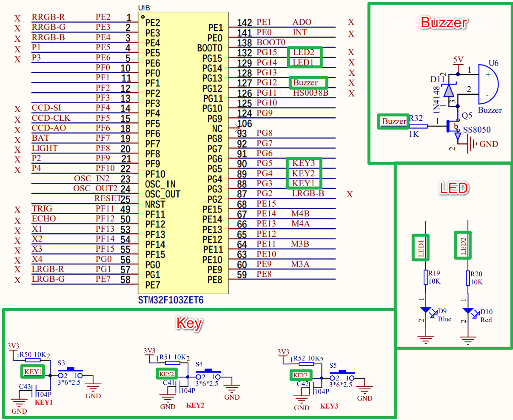Screen dimensions: 513x420
Task: Select the S4 push button switch symbol
Action: (x=208, y=375)
